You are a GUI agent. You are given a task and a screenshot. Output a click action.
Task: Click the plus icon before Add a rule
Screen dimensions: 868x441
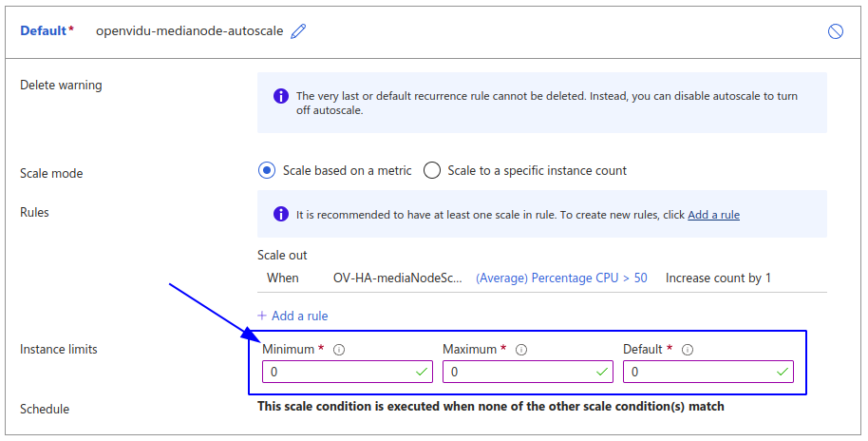pyautogui.click(x=262, y=316)
